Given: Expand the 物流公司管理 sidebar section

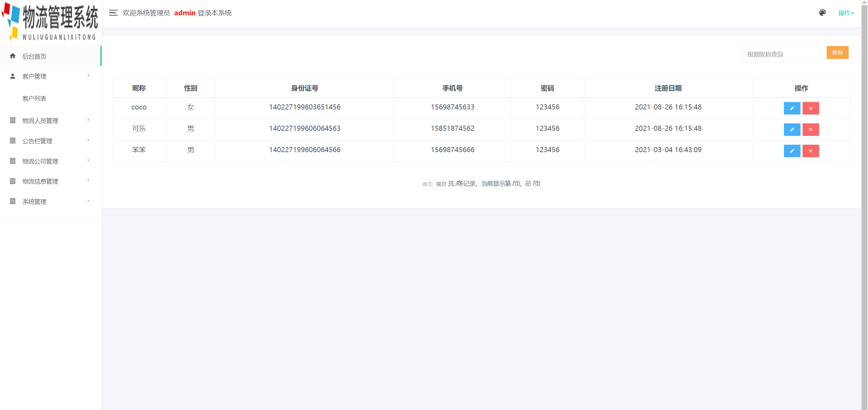Looking at the screenshot, I should [50, 161].
